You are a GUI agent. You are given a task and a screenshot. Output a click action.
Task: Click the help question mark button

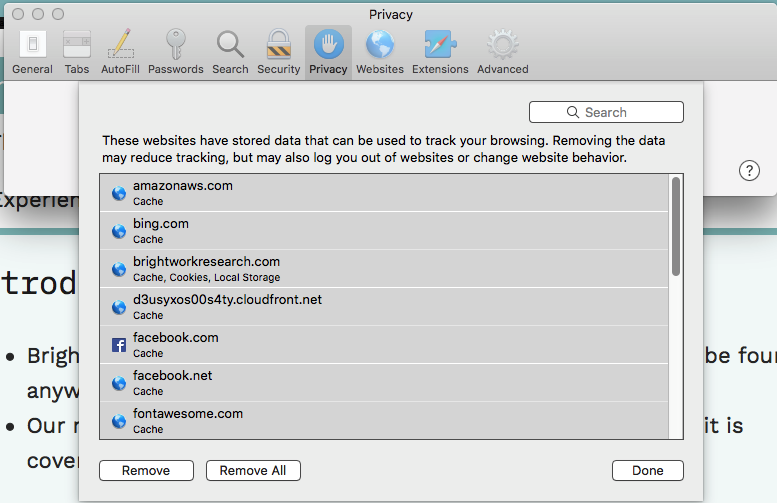tap(749, 170)
